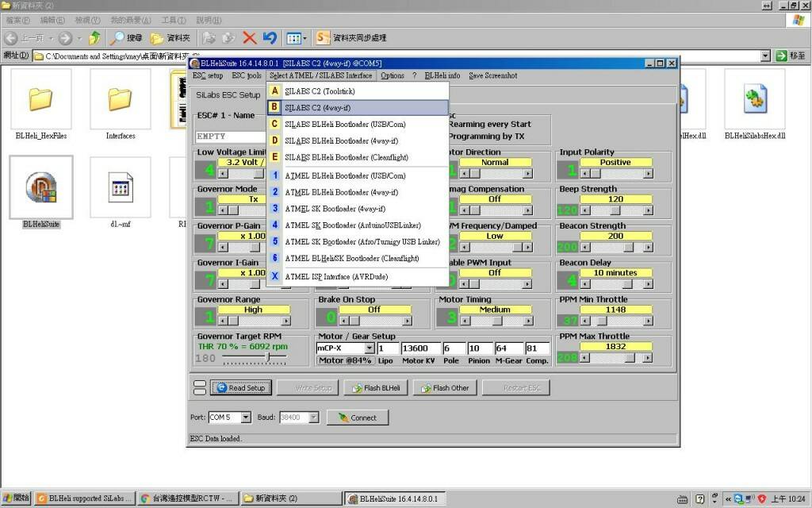Choose ATMEL ISP Interface (AVRDude)
This screenshot has height=508, width=812.
click(358, 277)
